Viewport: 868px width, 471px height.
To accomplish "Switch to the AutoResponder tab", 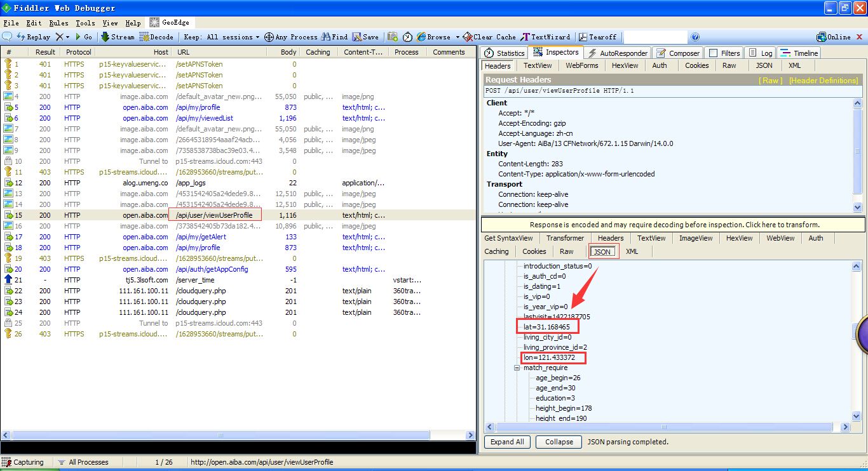I will click(x=618, y=53).
